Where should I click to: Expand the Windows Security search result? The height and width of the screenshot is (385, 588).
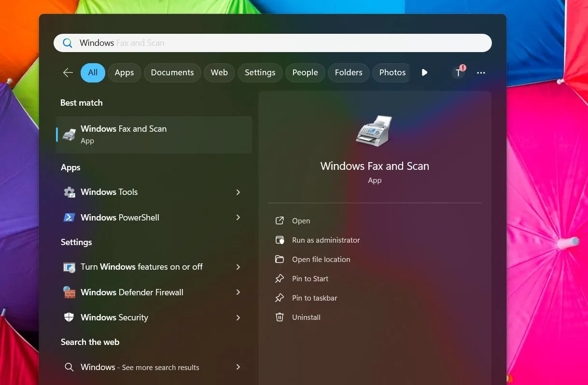[238, 317]
